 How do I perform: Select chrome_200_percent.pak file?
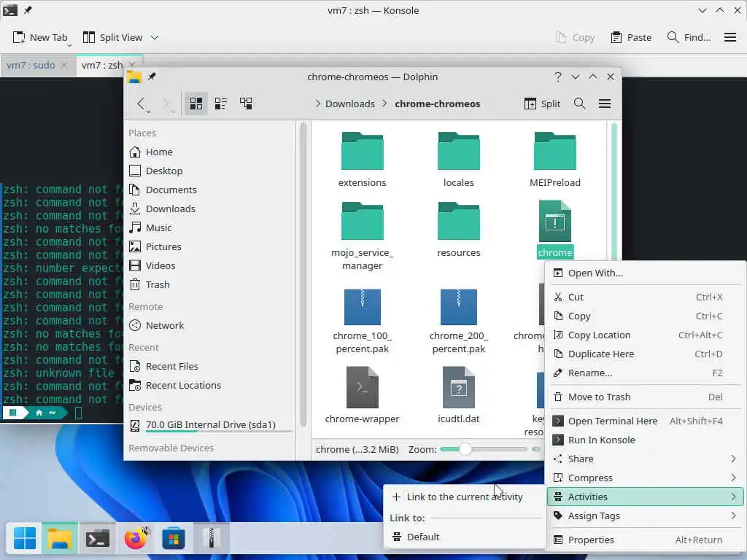458,322
